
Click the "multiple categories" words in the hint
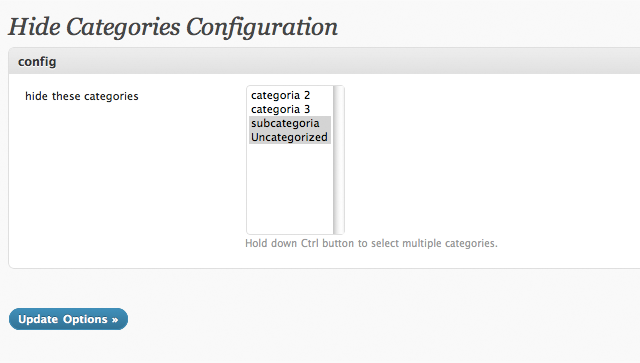point(450,243)
